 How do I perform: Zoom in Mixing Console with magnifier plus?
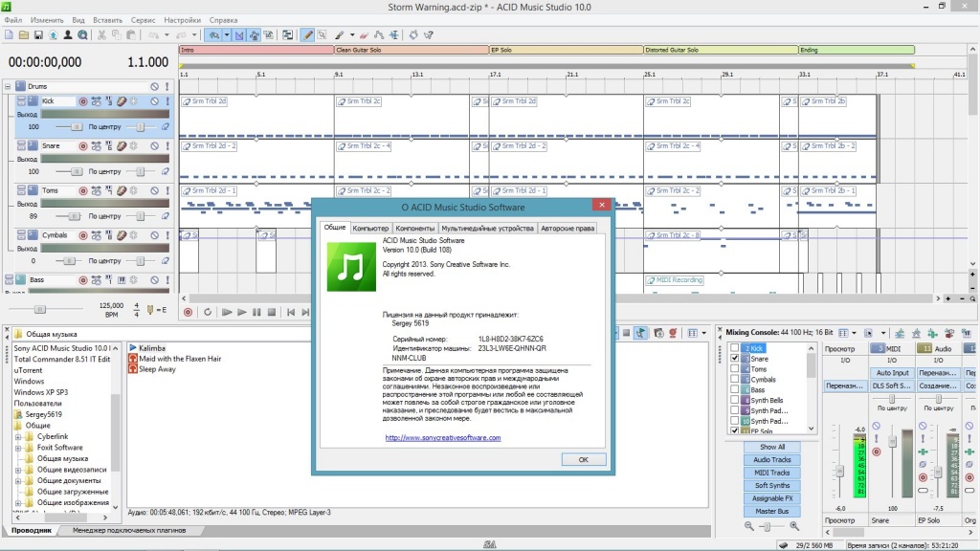[794, 527]
